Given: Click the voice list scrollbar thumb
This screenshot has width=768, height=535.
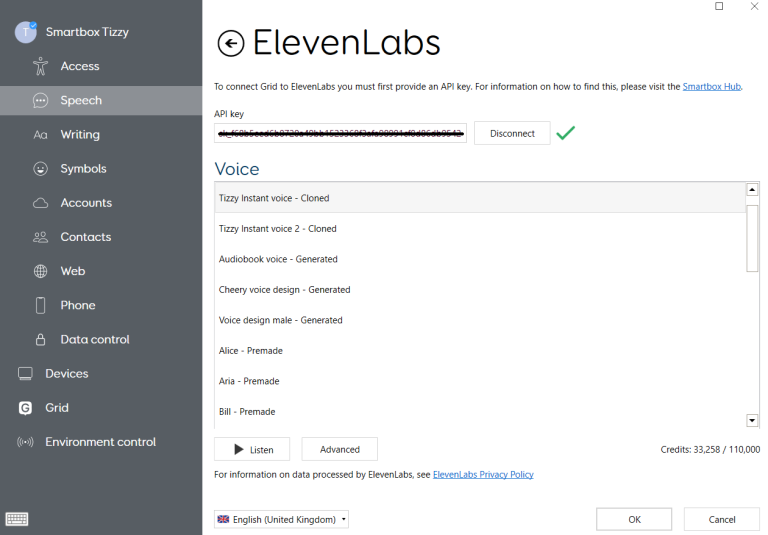Looking at the screenshot, I should [752, 238].
